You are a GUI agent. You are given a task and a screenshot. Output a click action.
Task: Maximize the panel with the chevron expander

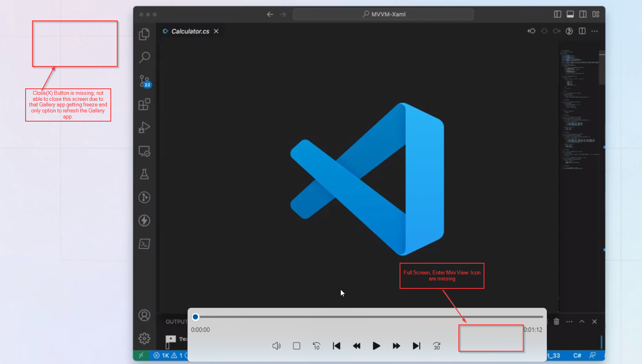(x=582, y=321)
